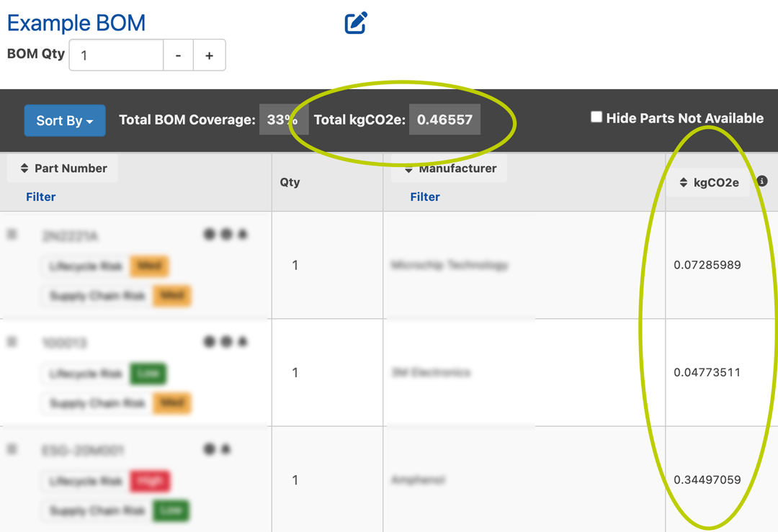Sort the table by Manufacturer column
This screenshot has height=532, width=778.
point(450,168)
